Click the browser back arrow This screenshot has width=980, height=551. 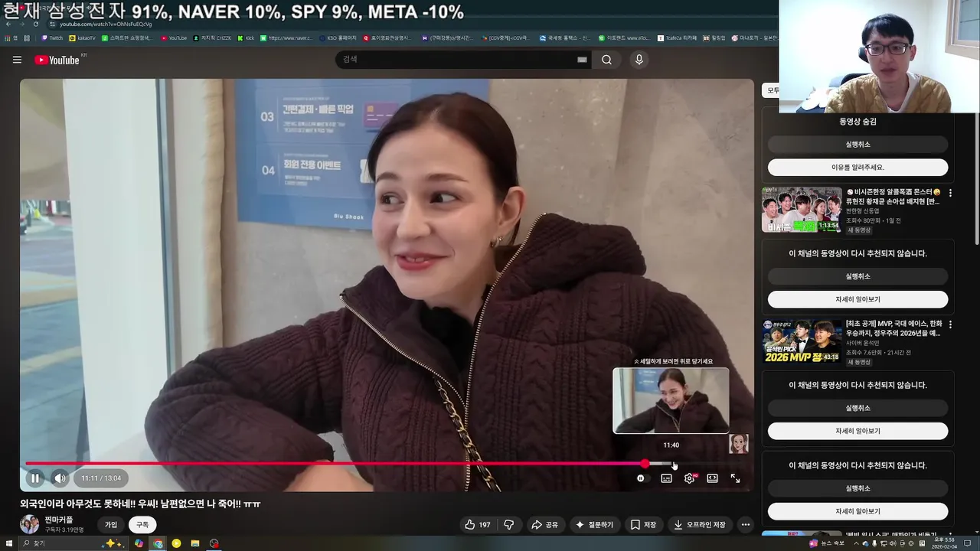click(x=9, y=24)
